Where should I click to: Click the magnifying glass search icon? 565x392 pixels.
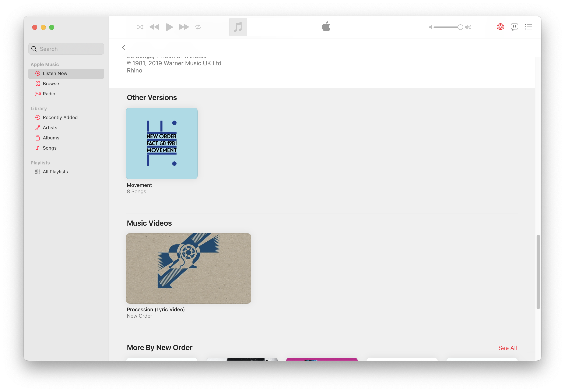coord(34,49)
